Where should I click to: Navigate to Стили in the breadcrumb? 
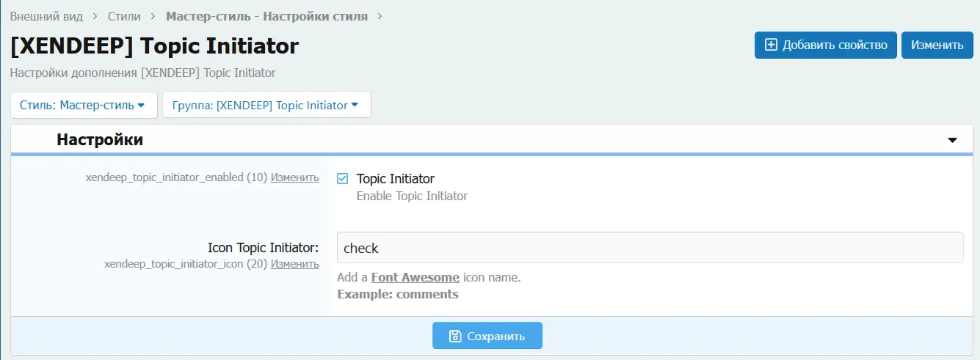(124, 15)
